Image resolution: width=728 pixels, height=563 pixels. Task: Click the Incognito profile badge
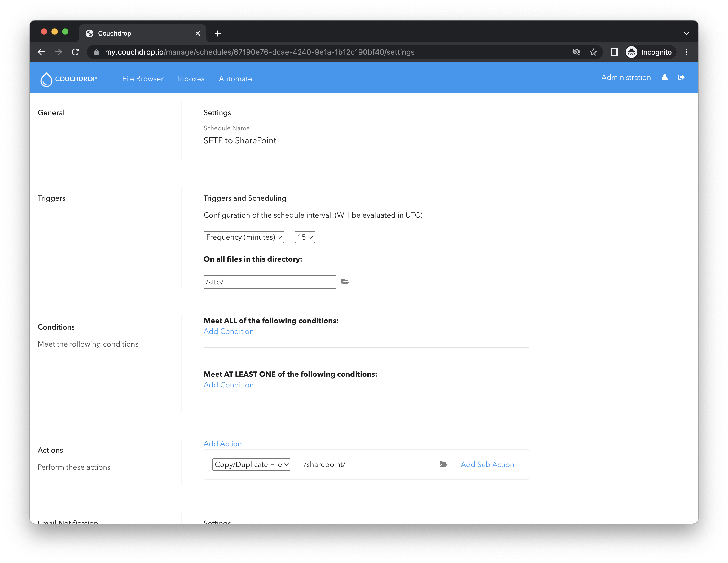coord(650,52)
